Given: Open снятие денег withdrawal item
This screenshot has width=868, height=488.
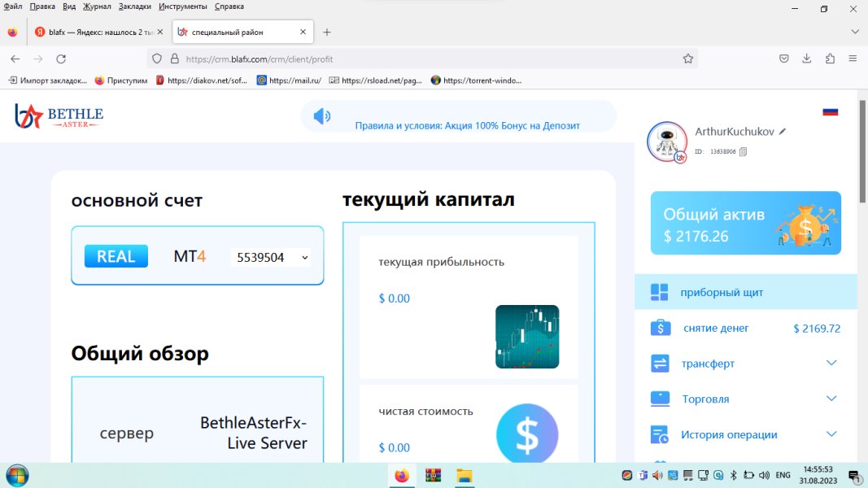Looking at the screenshot, I should coord(716,328).
